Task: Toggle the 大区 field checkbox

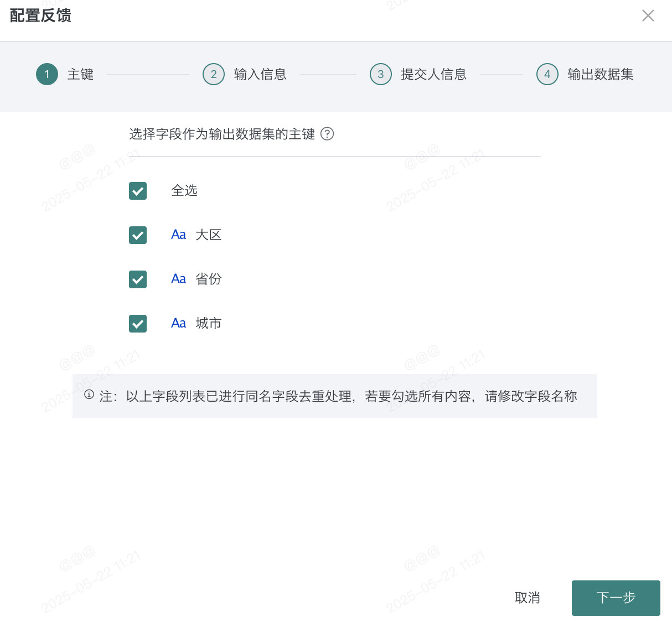Action: [x=138, y=235]
